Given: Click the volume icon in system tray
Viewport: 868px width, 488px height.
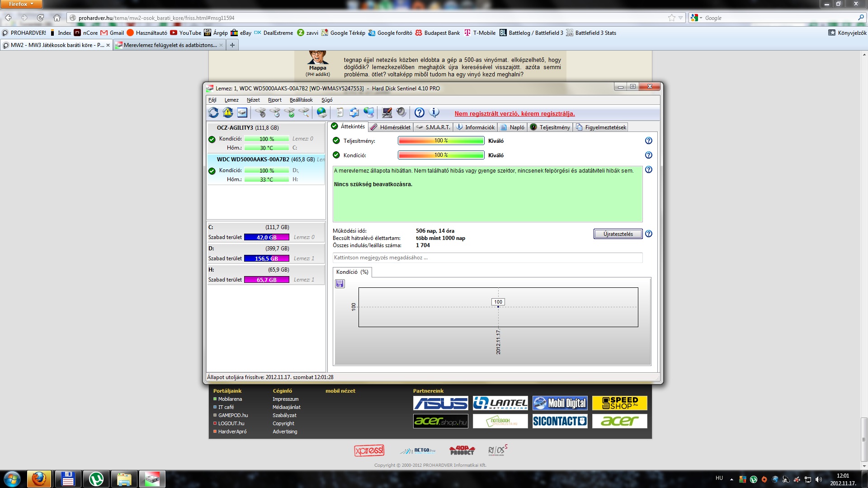Looking at the screenshot, I should point(819,479).
